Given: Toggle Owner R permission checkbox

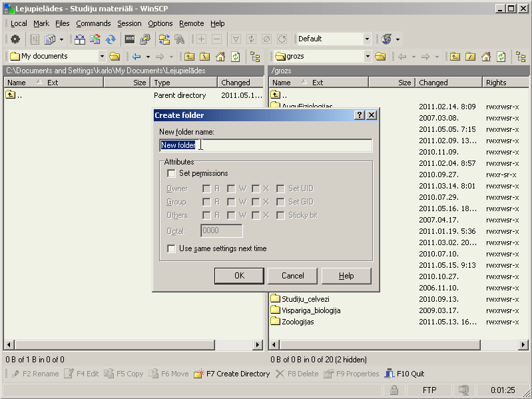Looking at the screenshot, I should 206,189.
